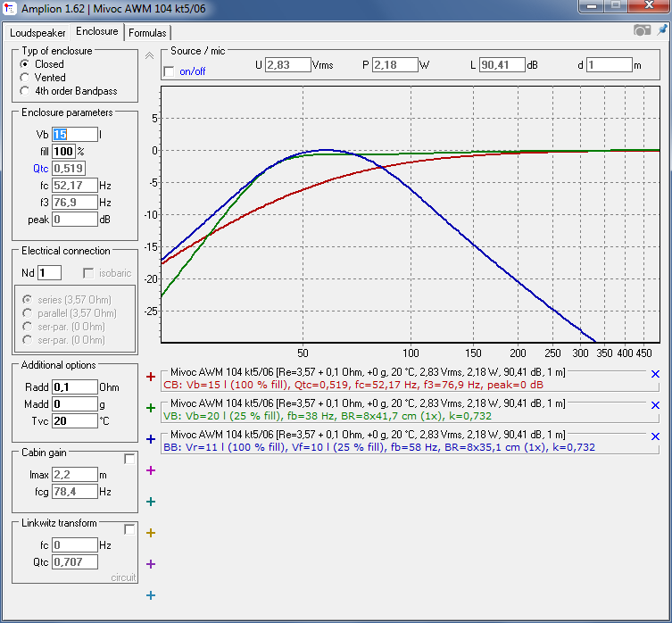Click the blue Qtc label link

[x=41, y=169]
